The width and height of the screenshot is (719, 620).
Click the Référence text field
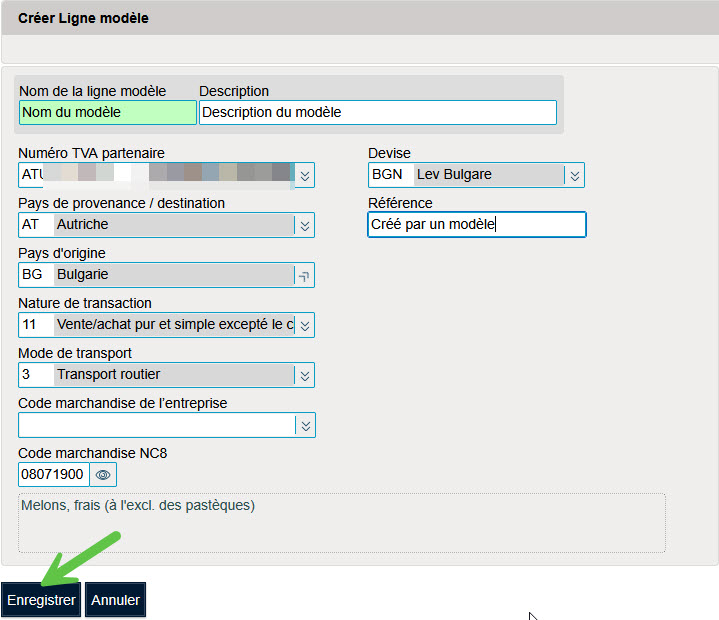(477, 224)
